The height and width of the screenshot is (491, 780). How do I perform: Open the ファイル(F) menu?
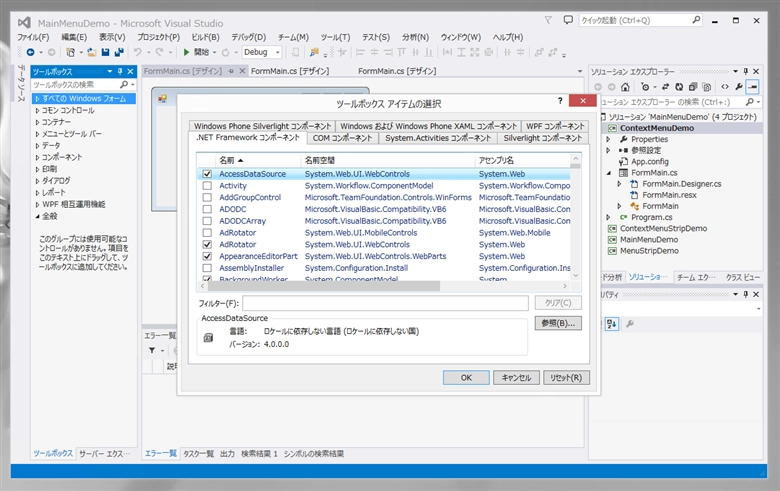point(33,37)
